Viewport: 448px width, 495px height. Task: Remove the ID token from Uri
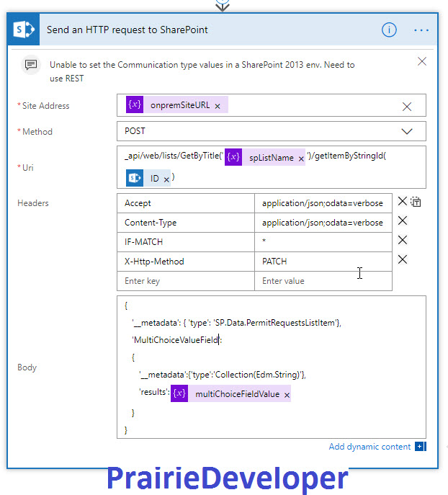(x=166, y=179)
